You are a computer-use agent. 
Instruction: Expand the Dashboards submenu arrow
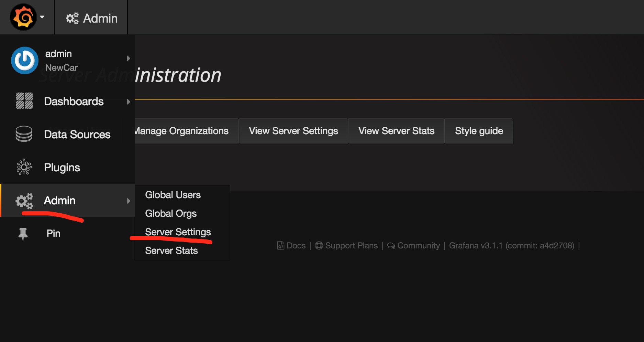point(129,102)
